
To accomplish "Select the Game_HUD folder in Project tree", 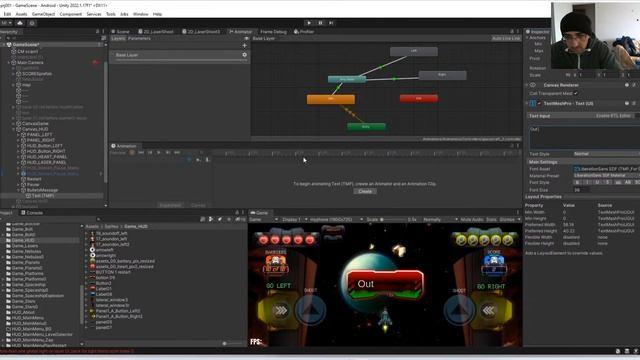I will point(23,240).
